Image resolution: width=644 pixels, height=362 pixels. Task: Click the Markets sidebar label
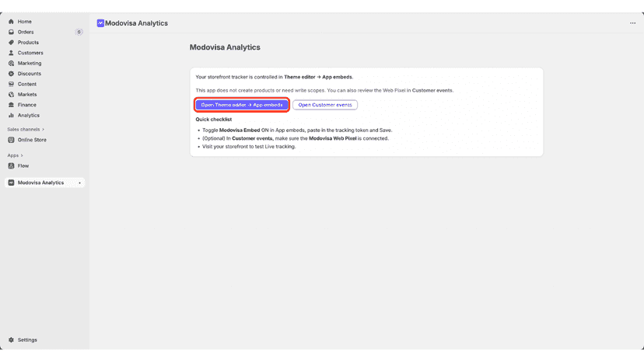pos(27,95)
